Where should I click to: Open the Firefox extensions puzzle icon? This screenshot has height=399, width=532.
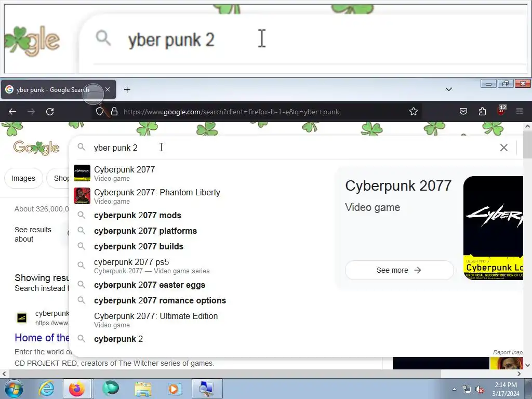[x=482, y=111]
